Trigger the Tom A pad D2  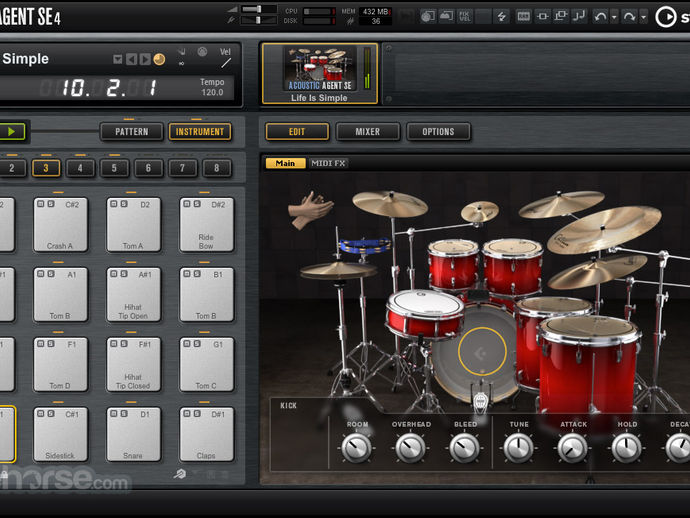(133, 227)
